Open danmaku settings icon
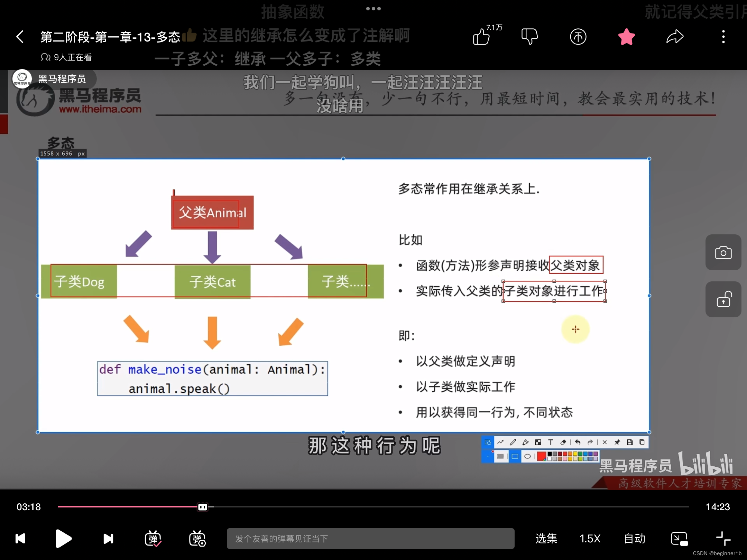747x560 pixels. tap(197, 538)
